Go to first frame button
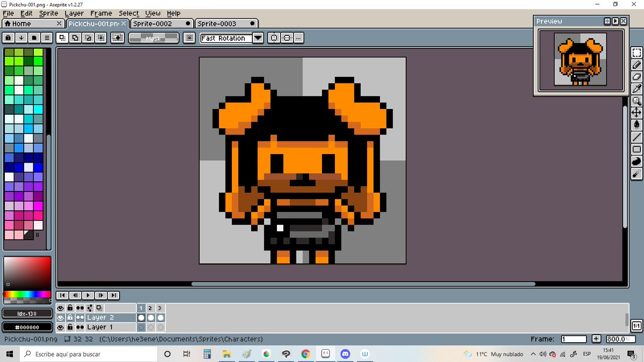 point(62,295)
